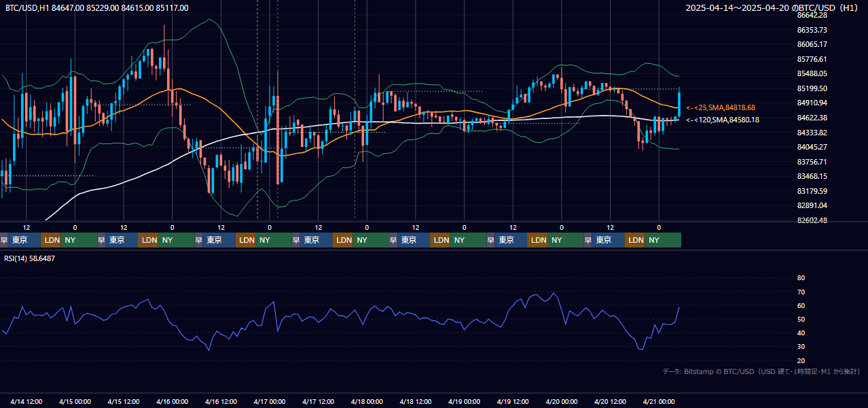Click the RSI level 60 label
The width and height of the screenshot is (868, 408).
tap(801, 305)
